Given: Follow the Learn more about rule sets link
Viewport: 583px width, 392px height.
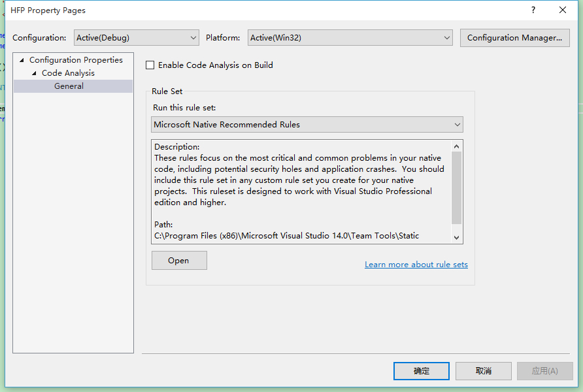Looking at the screenshot, I should tap(416, 265).
